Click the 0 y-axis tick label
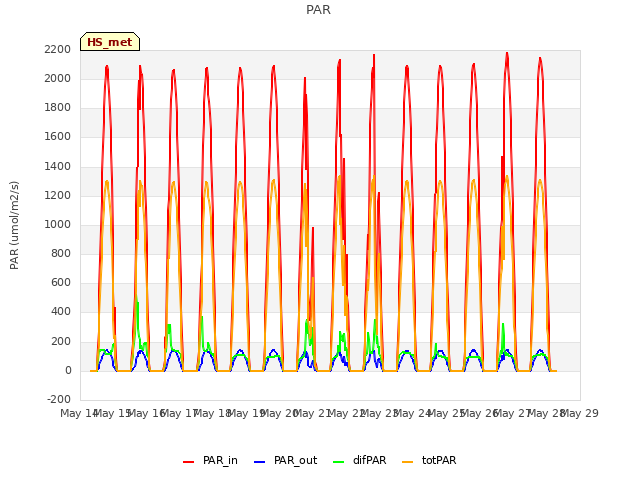 (x=68, y=370)
